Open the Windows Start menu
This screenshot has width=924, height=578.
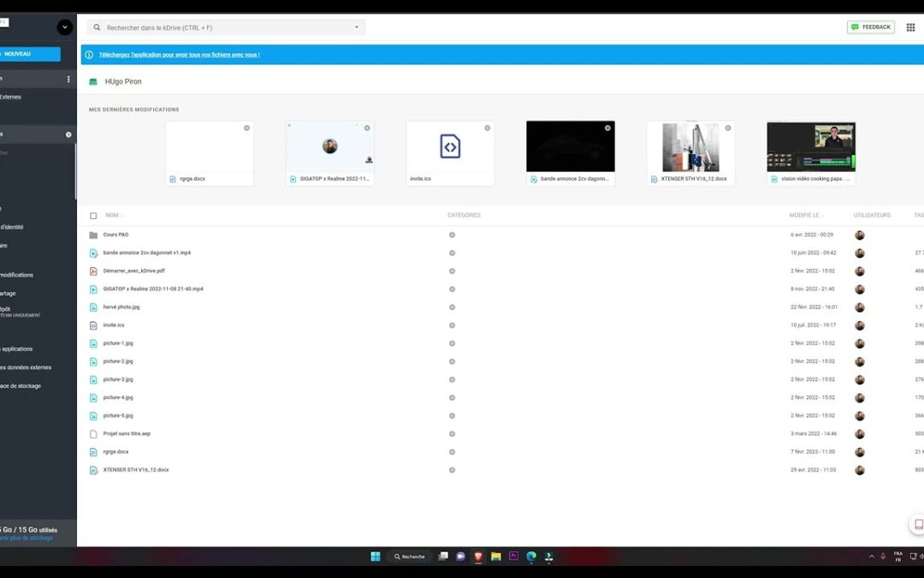point(376,557)
